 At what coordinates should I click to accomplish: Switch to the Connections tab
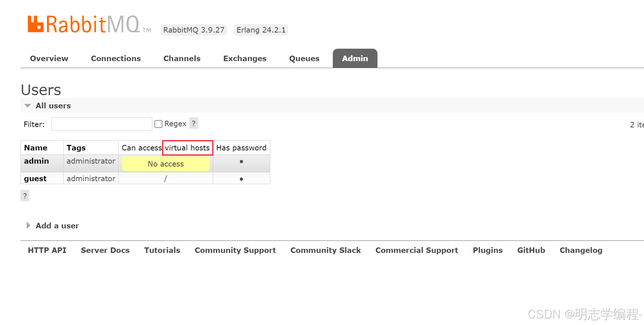tap(116, 59)
